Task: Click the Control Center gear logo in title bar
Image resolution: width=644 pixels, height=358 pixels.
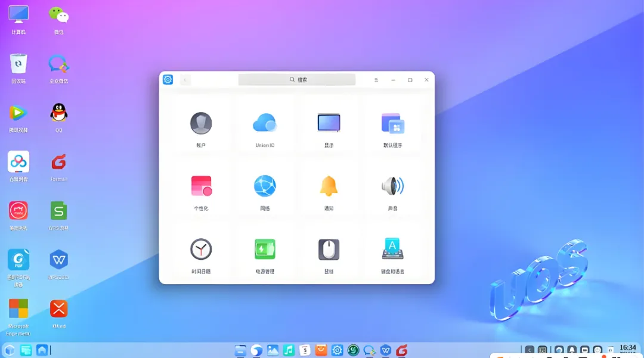Action: (x=168, y=80)
